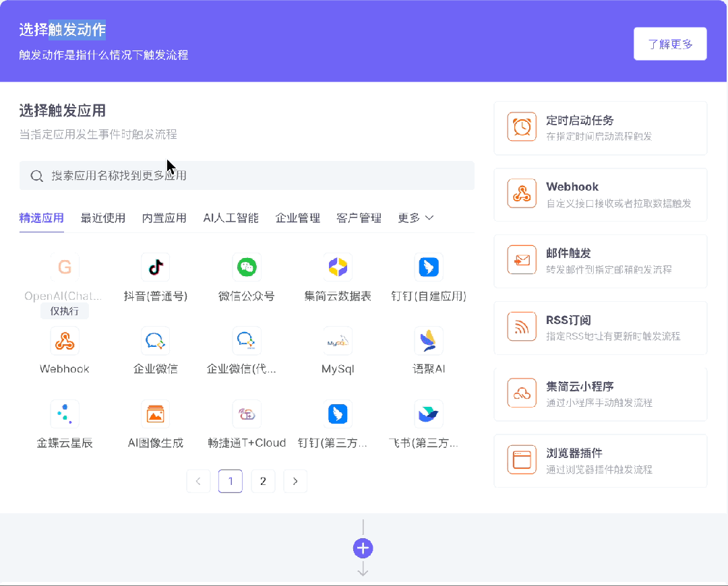This screenshot has width=728, height=586.
Task: Choose the 抖音(普通号) TikTok icon
Action: point(156,267)
